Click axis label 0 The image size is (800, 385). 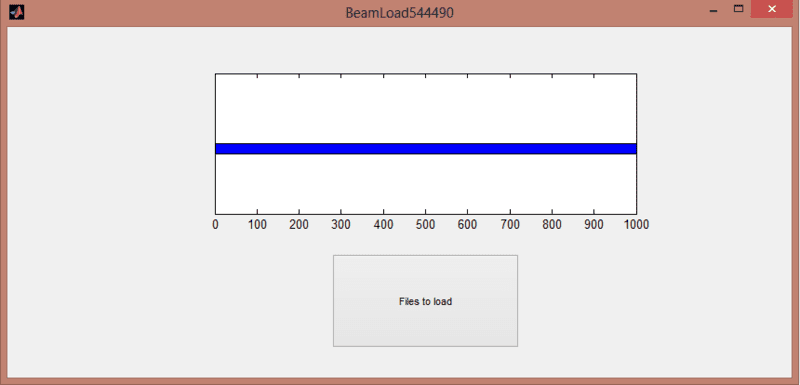(x=215, y=225)
